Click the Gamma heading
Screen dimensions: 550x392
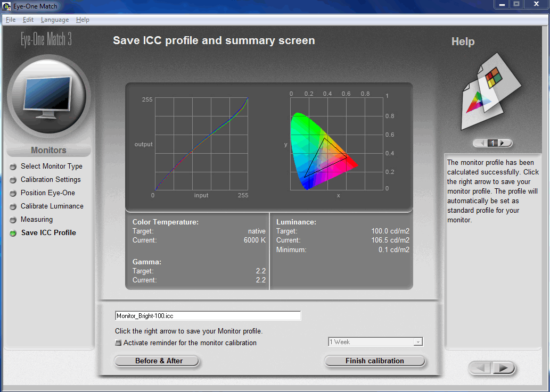[x=147, y=262]
